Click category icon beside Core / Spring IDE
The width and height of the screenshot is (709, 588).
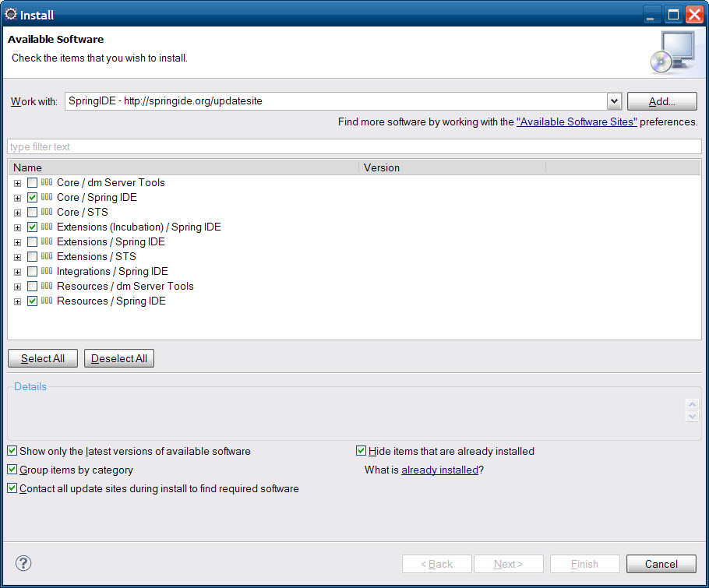pos(47,197)
